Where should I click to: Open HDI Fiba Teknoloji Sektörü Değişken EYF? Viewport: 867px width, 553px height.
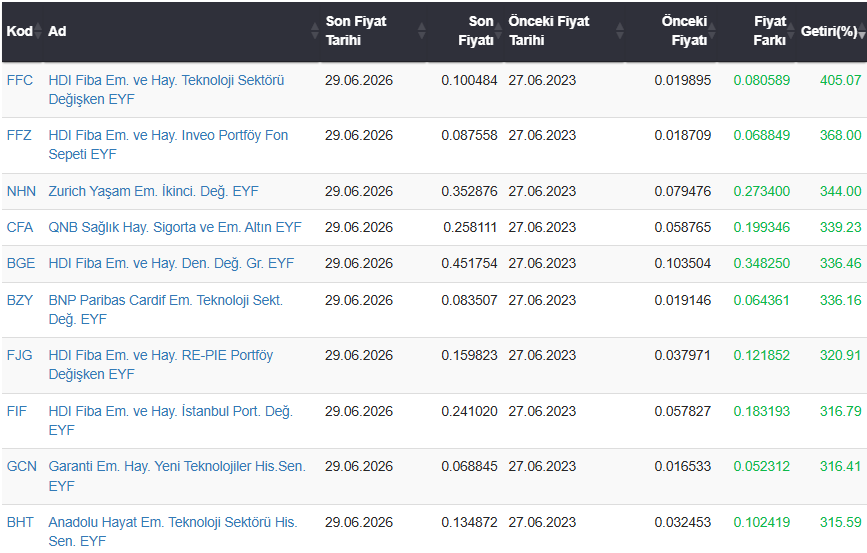tap(166, 90)
